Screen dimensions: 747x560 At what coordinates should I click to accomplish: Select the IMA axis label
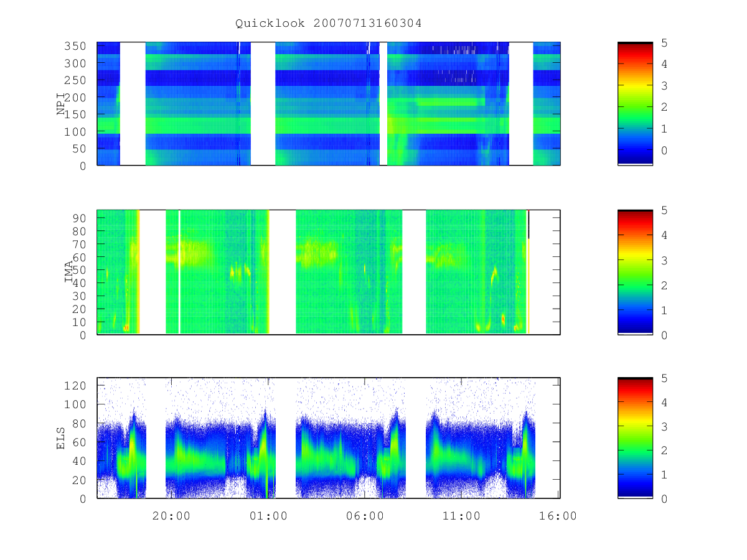click(69, 273)
